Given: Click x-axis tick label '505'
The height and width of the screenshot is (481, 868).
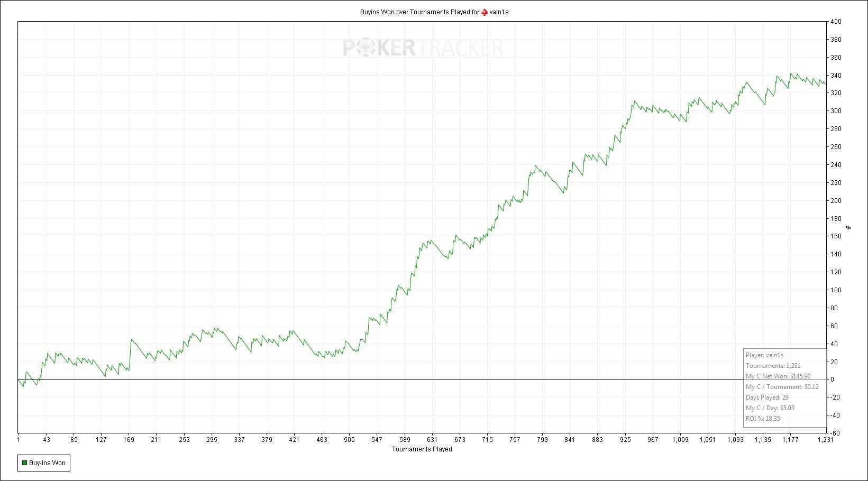Looking at the screenshot, I should 349,440.
